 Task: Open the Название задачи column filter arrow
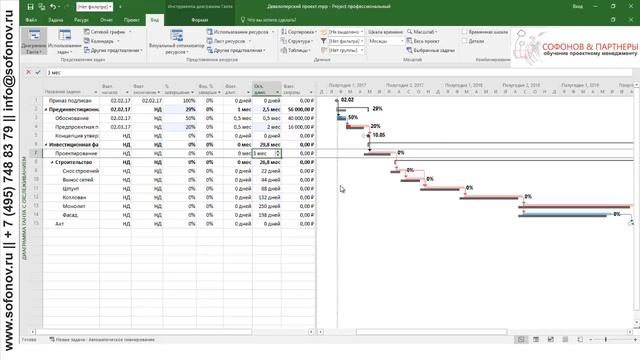click(96, 92)
